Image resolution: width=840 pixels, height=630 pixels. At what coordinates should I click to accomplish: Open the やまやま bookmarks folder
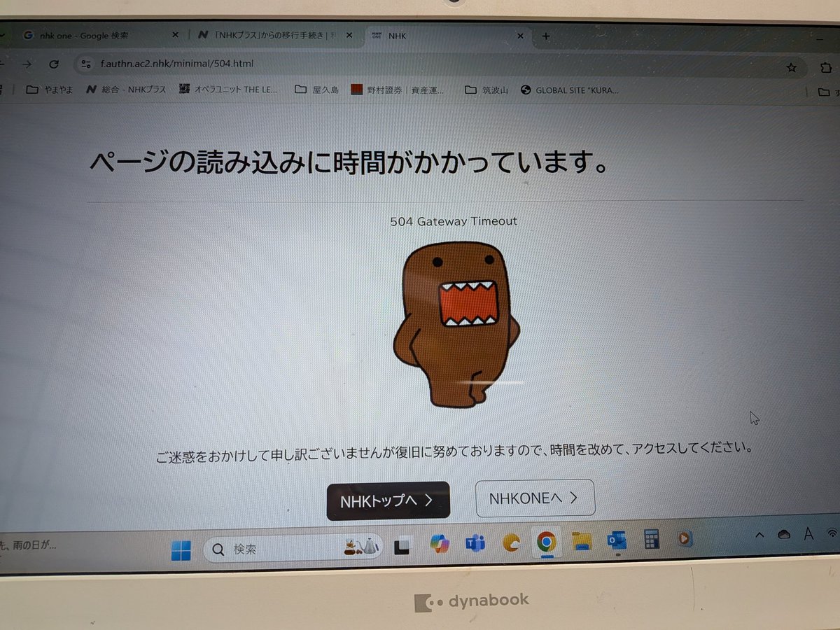coord(48,89)
